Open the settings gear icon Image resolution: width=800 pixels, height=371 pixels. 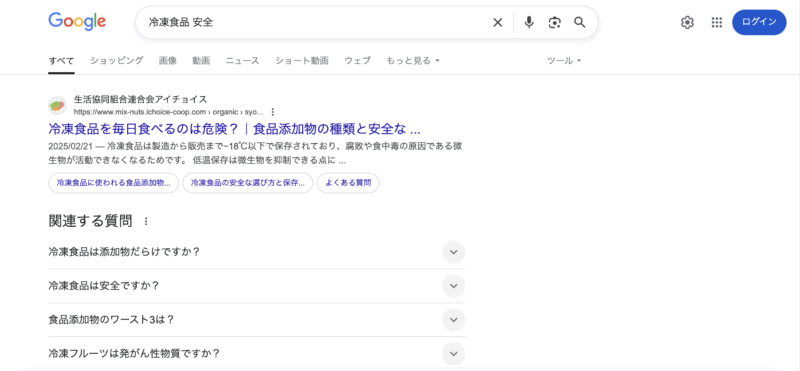click(687, 22)
